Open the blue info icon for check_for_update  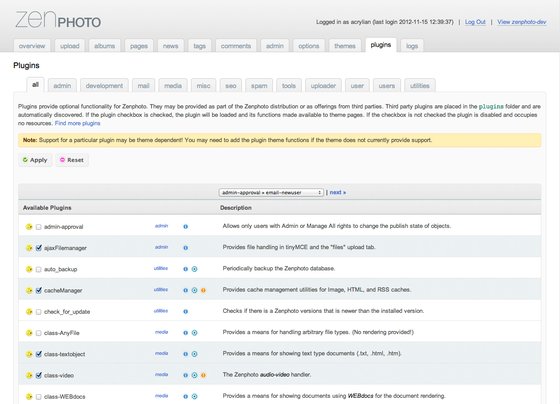(x=185, y=311)
